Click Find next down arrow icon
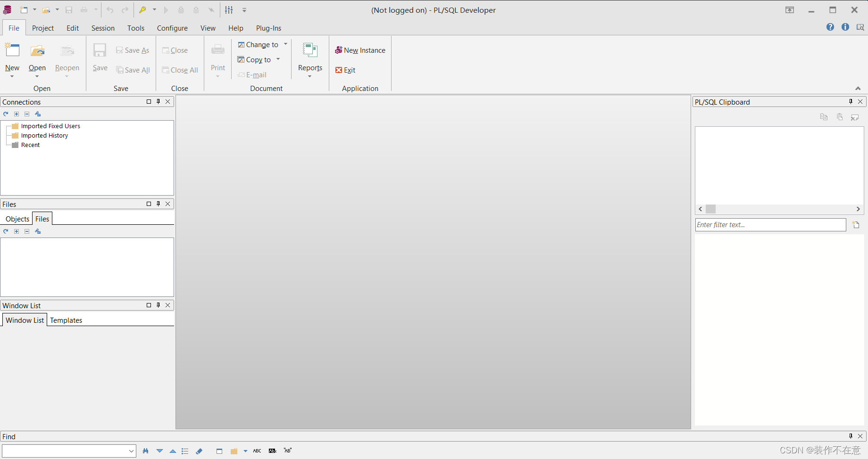This screenshot has height=459, width=868. (x=159, y=451)
